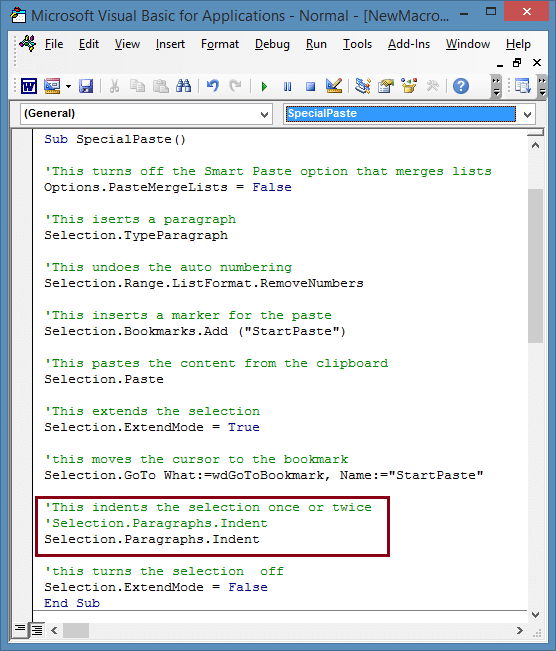Viewport: 556px width, 651px height.
Task: Minimize the inner code window
Action: click(x=500, y=63)
